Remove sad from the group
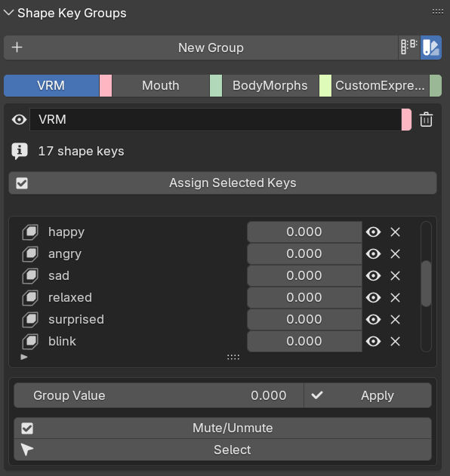 pos(395,275)
